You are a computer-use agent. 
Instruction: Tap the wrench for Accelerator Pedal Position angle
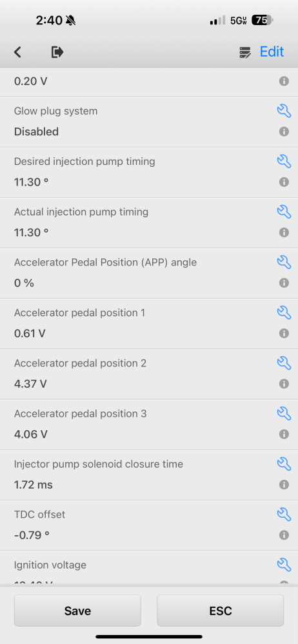[x=284, y=262]
